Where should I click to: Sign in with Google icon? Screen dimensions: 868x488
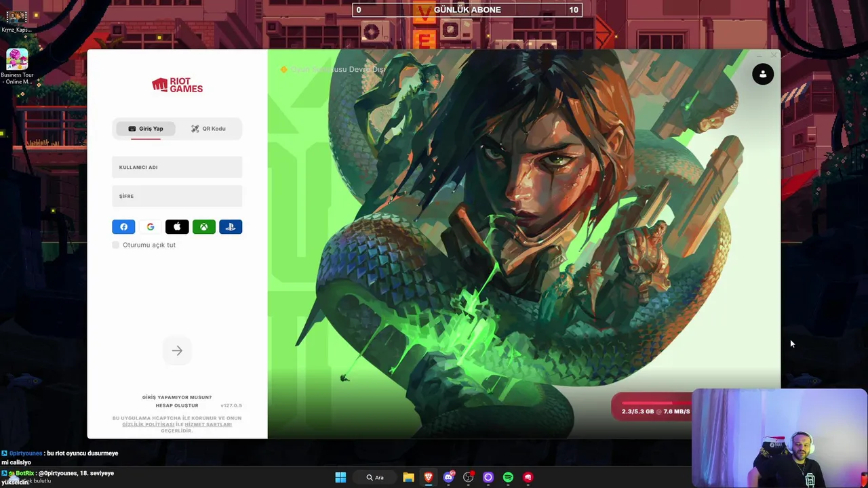pos(151,227)
